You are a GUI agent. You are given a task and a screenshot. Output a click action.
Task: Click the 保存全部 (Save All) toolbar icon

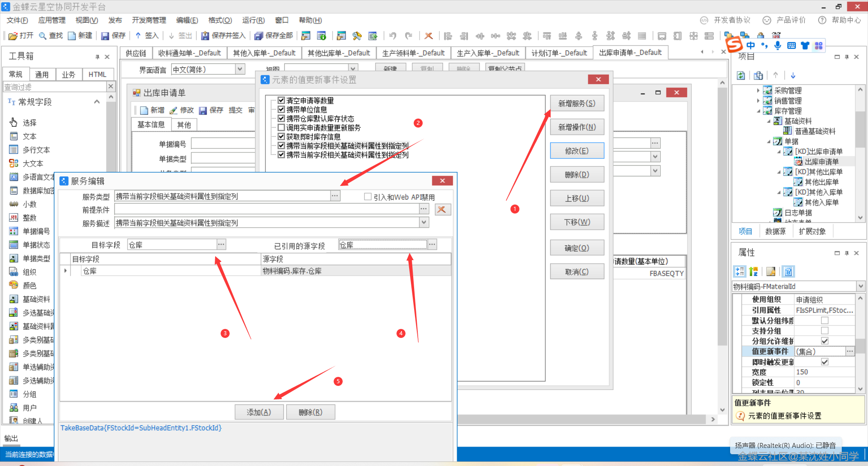(258, 36)
